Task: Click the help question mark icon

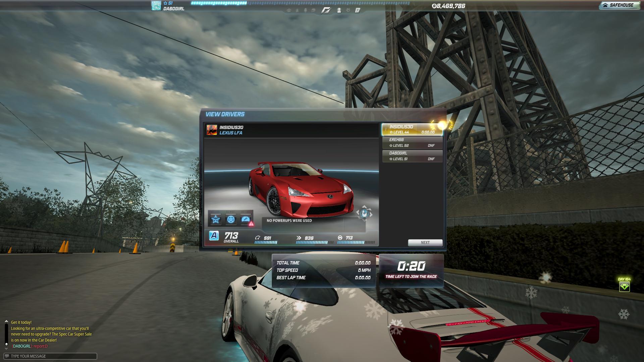Action: pyautogui.click(x=358, y=10)
